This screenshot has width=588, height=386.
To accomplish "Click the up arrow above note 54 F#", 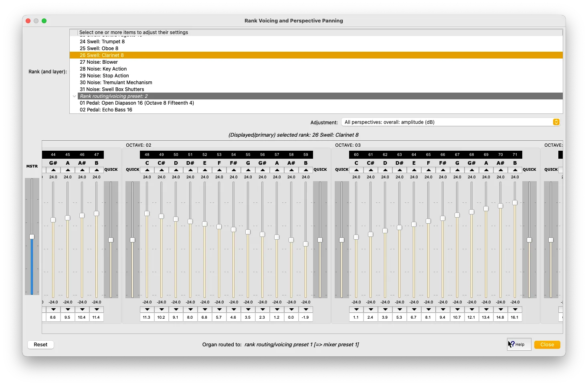I will pyautogui.click(x=234, y=170).
